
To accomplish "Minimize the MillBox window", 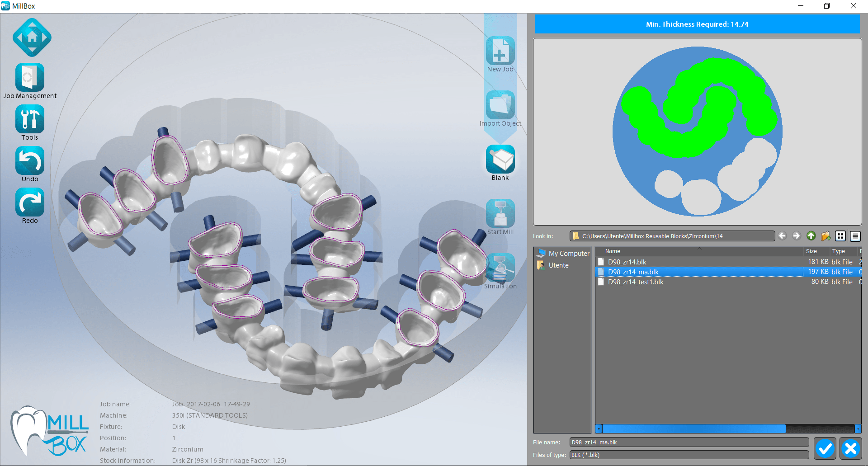I will pos(801,6).
